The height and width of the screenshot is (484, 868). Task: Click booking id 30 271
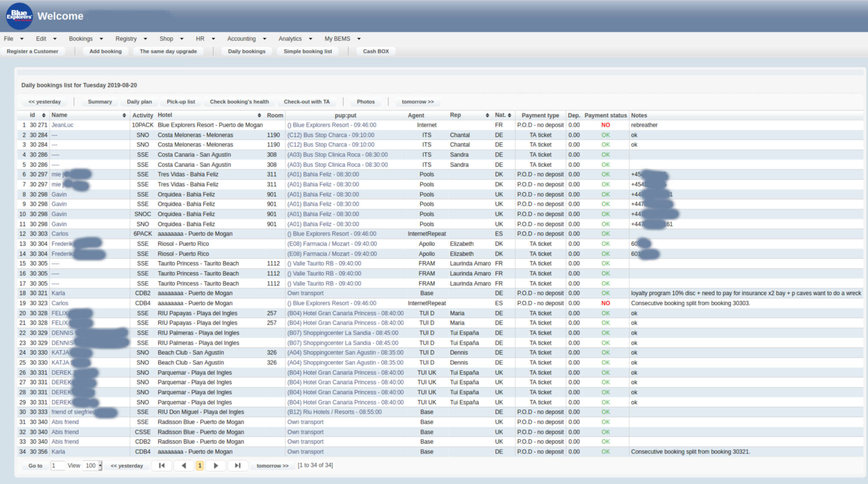pyautogui.click(x=39, y=125)
